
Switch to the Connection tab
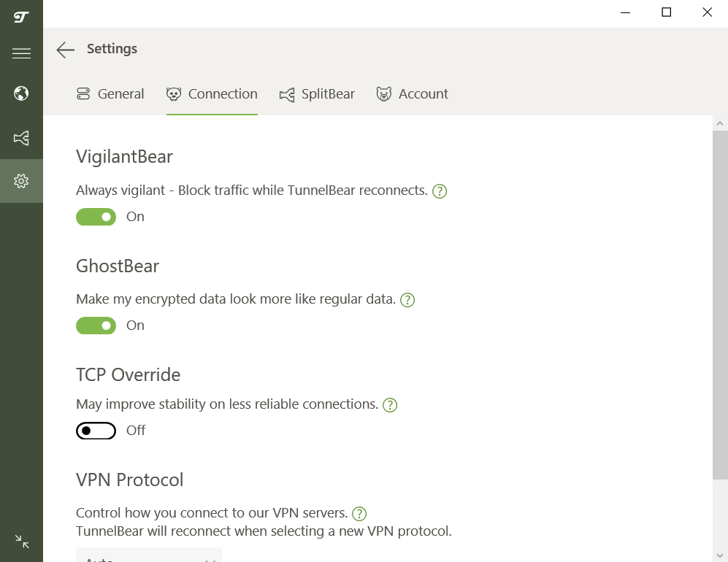click(212, 94)
